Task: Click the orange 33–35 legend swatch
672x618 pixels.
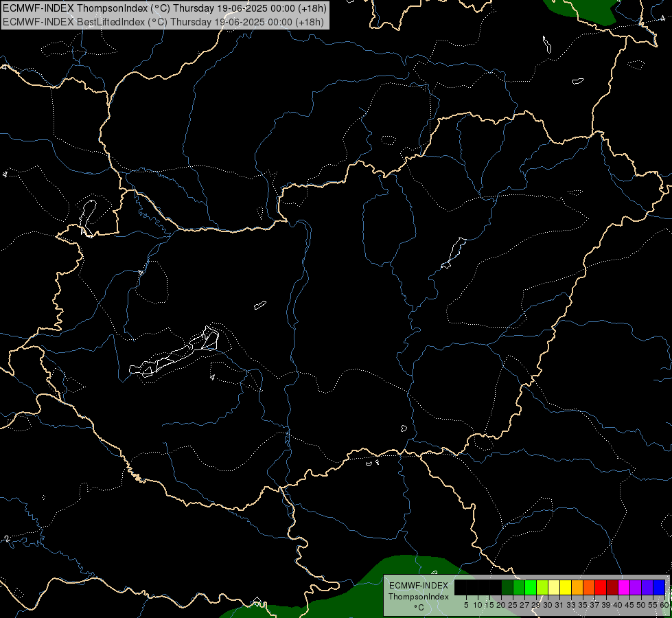Action: coord(577,587)
